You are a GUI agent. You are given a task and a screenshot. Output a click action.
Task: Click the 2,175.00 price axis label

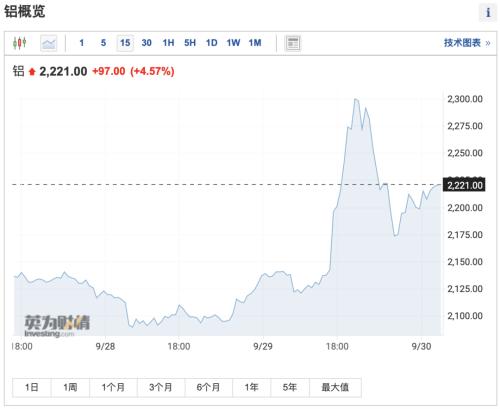click(x=465, y=235)
